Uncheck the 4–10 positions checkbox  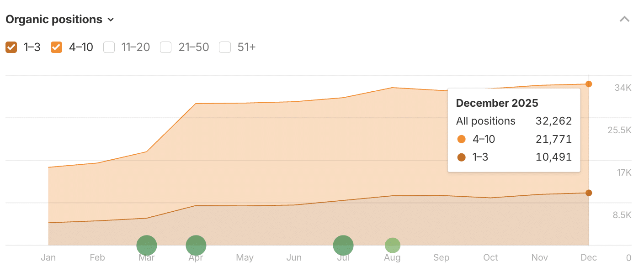pos(57,47)
